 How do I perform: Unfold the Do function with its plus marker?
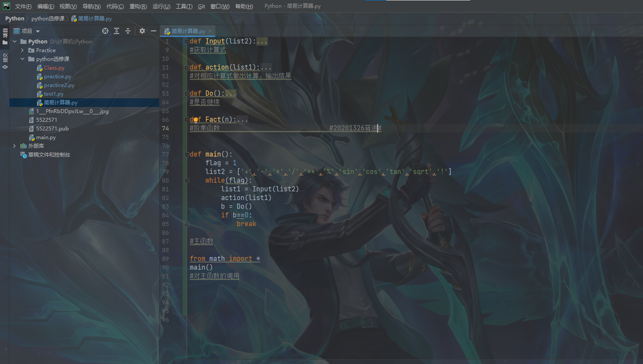tap(187, 94)
